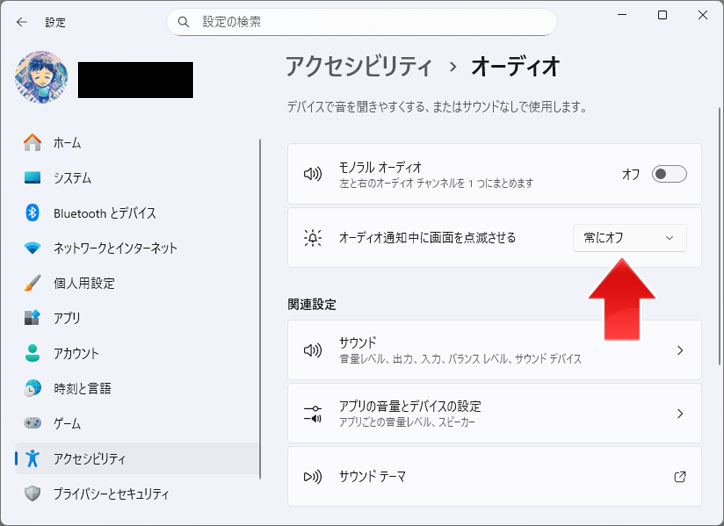Click the Home icon in sidebar
The height and width of the screenshot is (526, 724).
click(x=33, y=143)
